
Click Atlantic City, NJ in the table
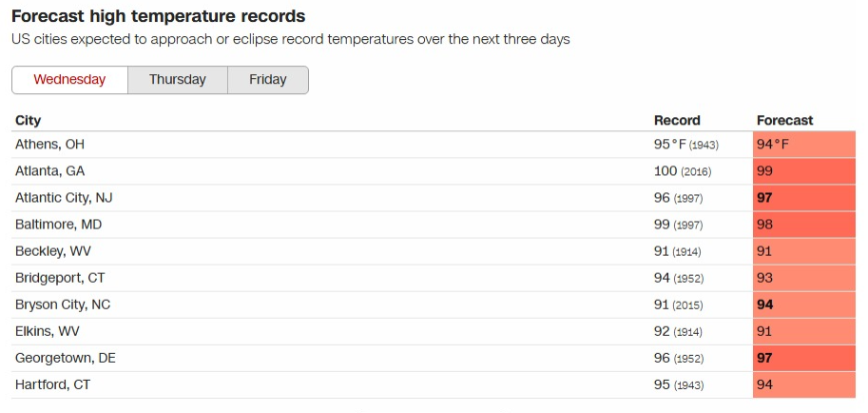(64, 198)
